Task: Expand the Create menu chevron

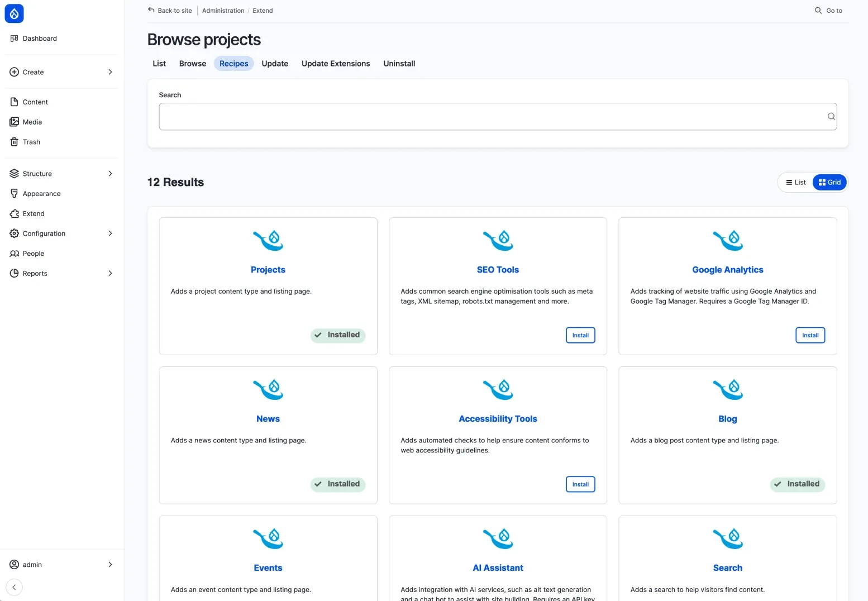Action: tap(110, 72)
